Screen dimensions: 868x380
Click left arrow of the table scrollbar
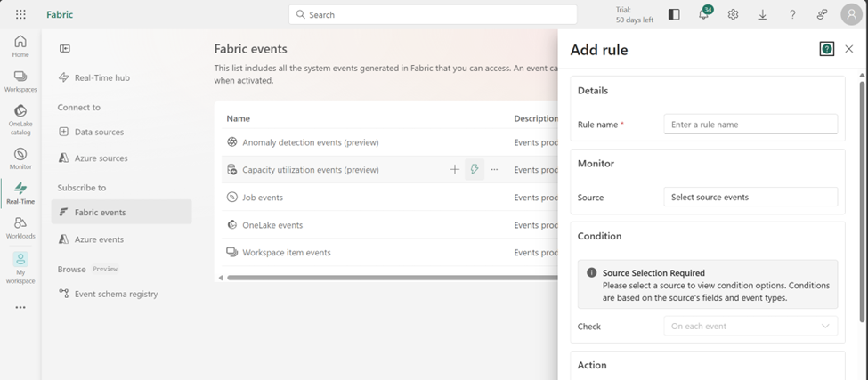click(x=220, y=278)
